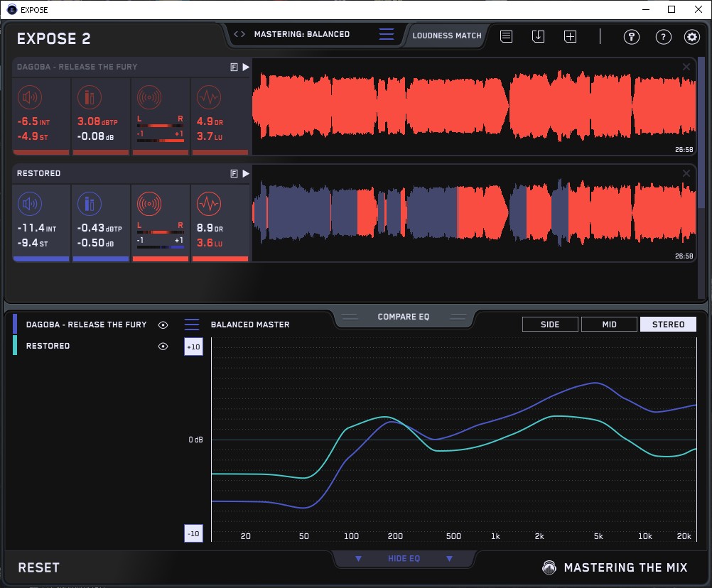Open the file icon on the Restored track
This screenshot has width=712, height=588.
[234, 173]
